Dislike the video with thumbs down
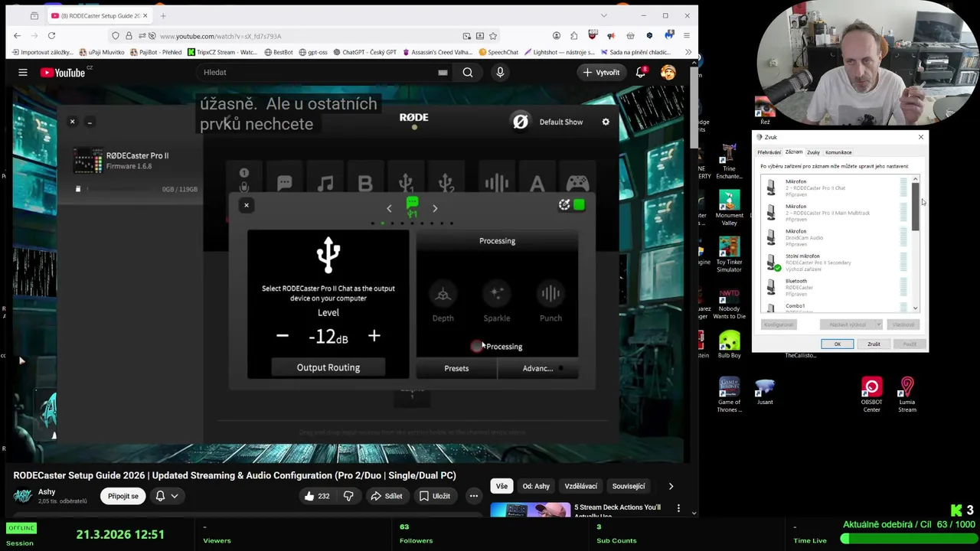 (x=348, y=496)
